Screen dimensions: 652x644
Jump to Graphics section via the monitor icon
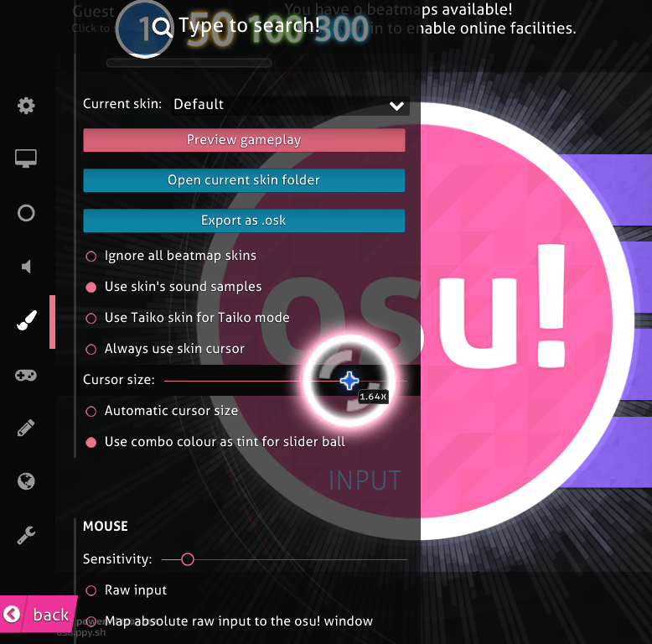click(26, 158)
